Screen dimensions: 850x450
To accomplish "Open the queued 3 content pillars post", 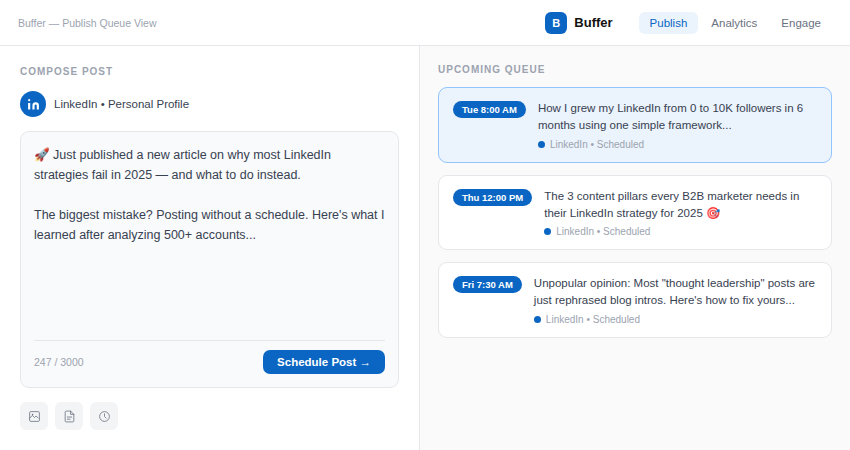I will click(671, 205).
